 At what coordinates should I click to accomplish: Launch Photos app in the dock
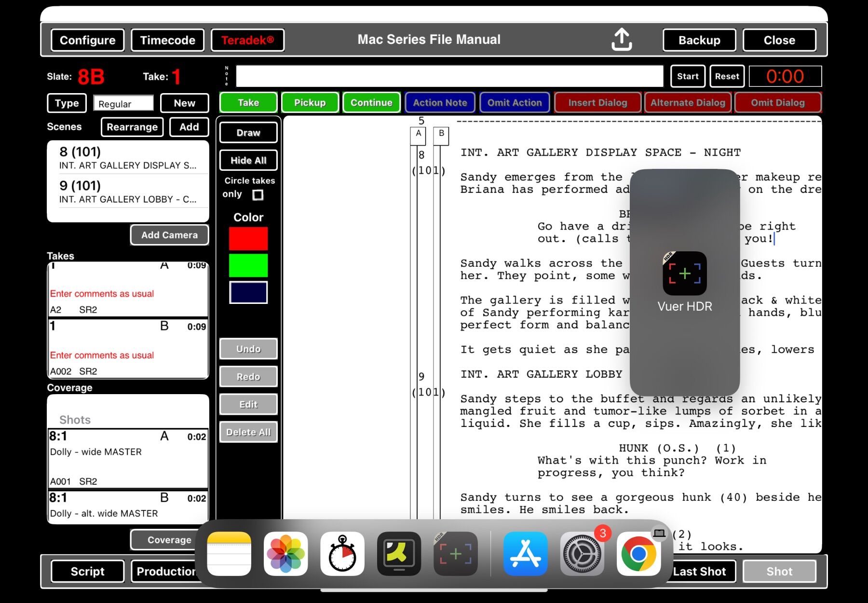tap(286, 554)
